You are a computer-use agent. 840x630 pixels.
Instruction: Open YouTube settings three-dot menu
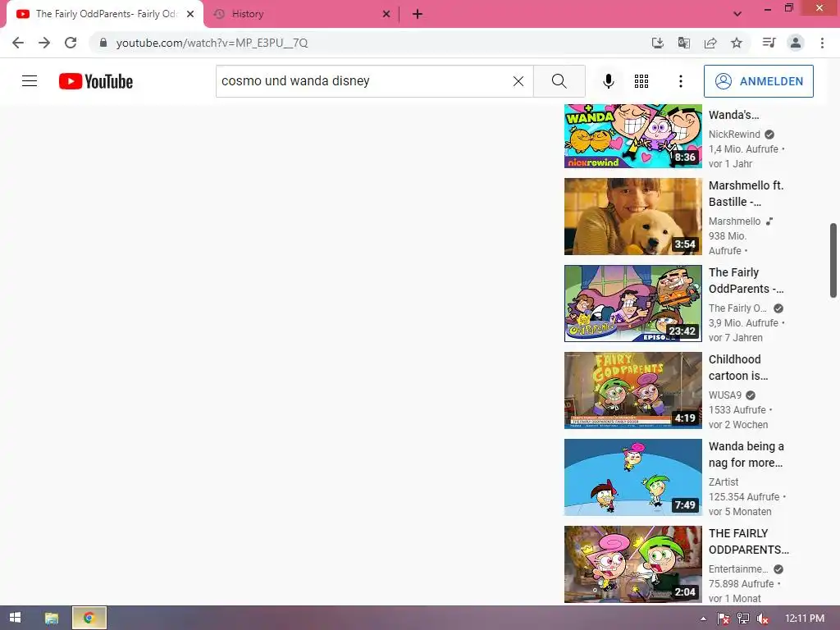point(680,81)
